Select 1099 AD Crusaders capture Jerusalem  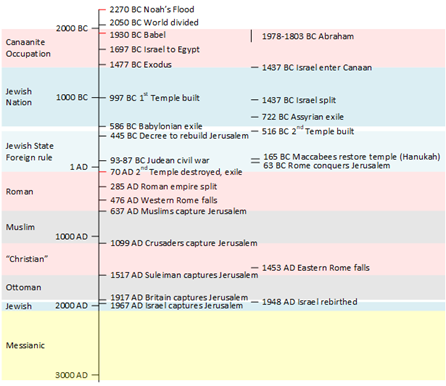pyautogui.click(x=184, y=243)
